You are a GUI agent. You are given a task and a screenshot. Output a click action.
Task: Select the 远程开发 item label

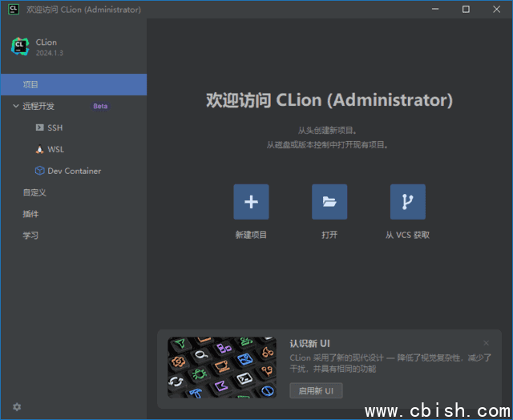tap(38, 106)
